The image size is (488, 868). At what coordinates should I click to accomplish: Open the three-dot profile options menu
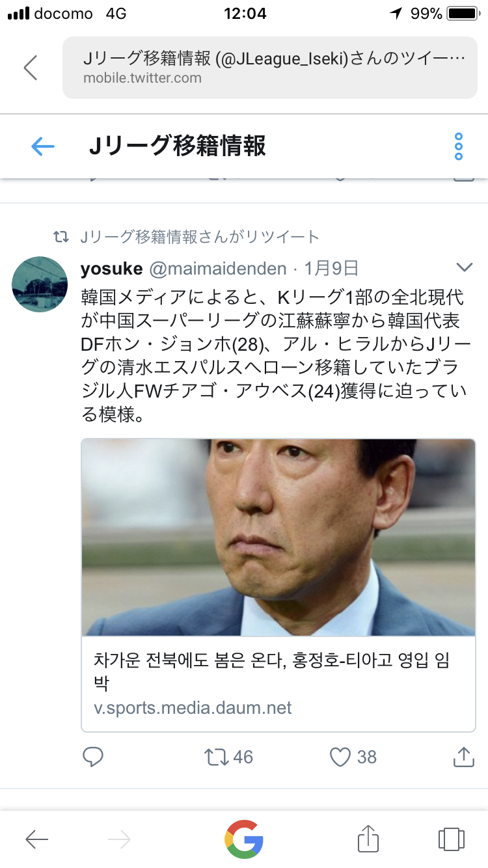pos(459,147)
